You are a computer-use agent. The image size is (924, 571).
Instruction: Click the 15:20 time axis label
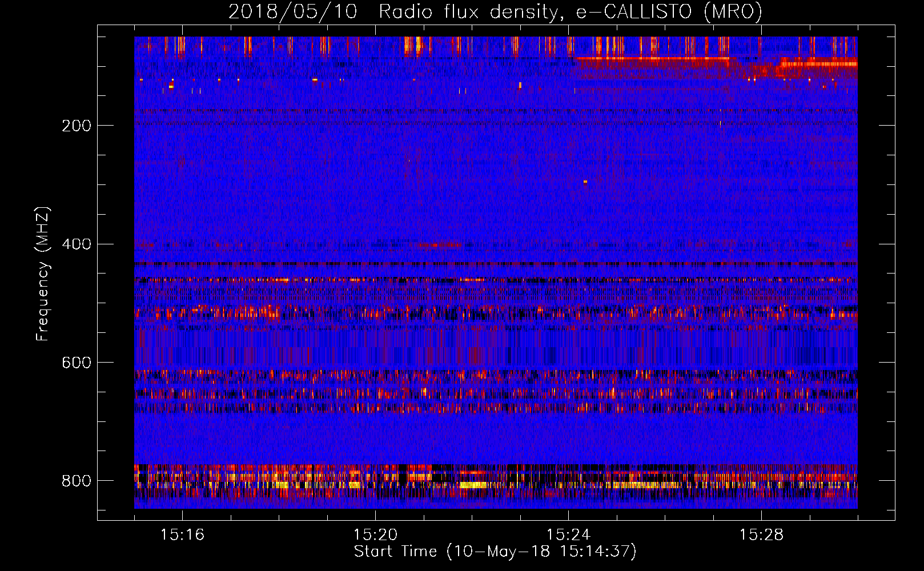click(x=375, y=535)
